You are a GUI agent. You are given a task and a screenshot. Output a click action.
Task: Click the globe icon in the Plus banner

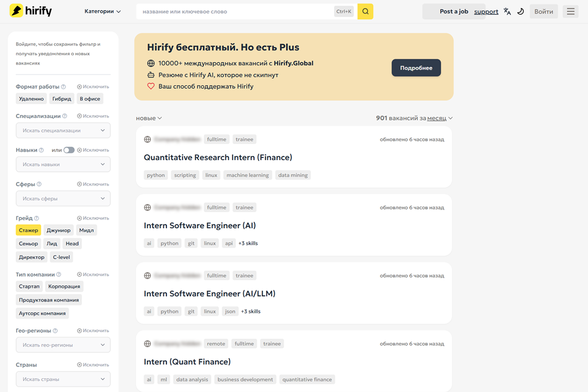(151, 63)
